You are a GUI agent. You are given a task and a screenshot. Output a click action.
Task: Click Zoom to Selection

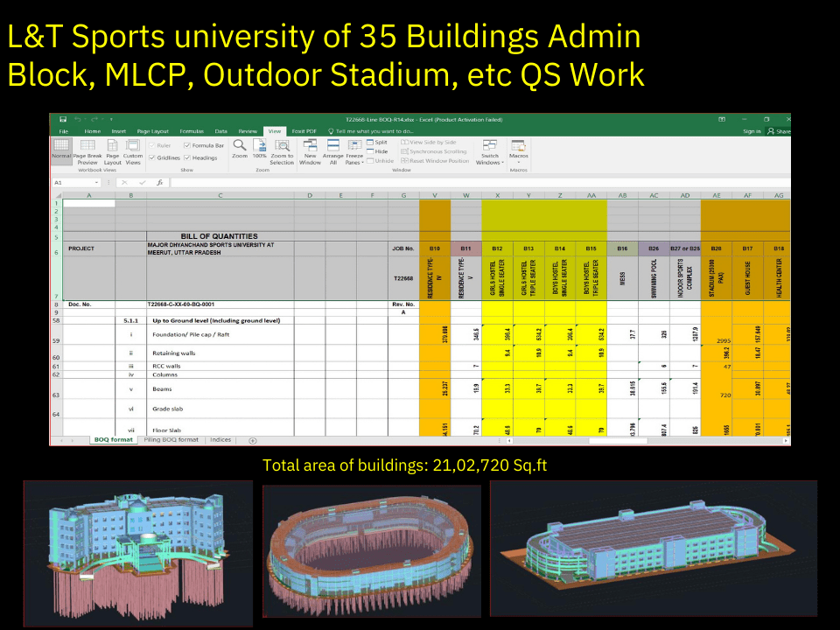(x=282, y=152)
